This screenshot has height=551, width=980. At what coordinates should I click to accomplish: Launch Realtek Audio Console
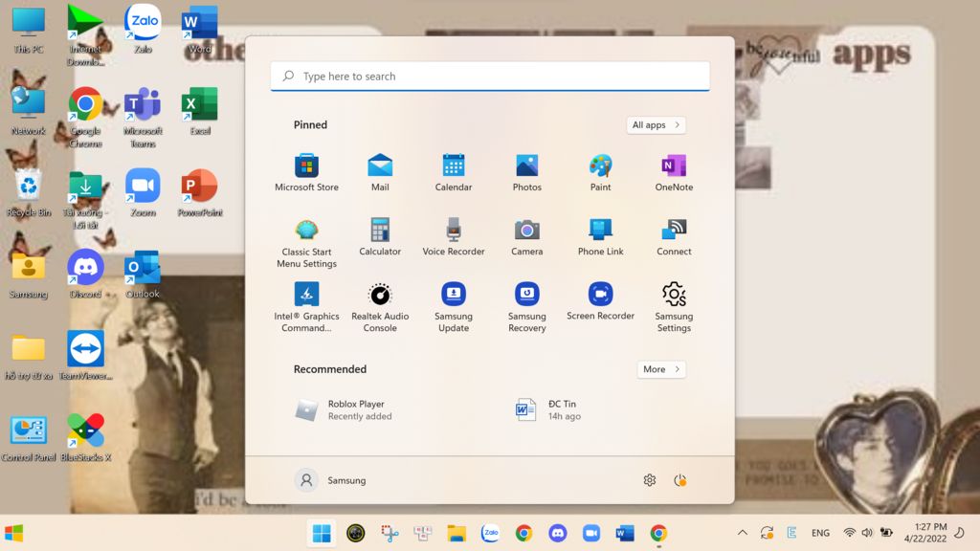(380, 307)
